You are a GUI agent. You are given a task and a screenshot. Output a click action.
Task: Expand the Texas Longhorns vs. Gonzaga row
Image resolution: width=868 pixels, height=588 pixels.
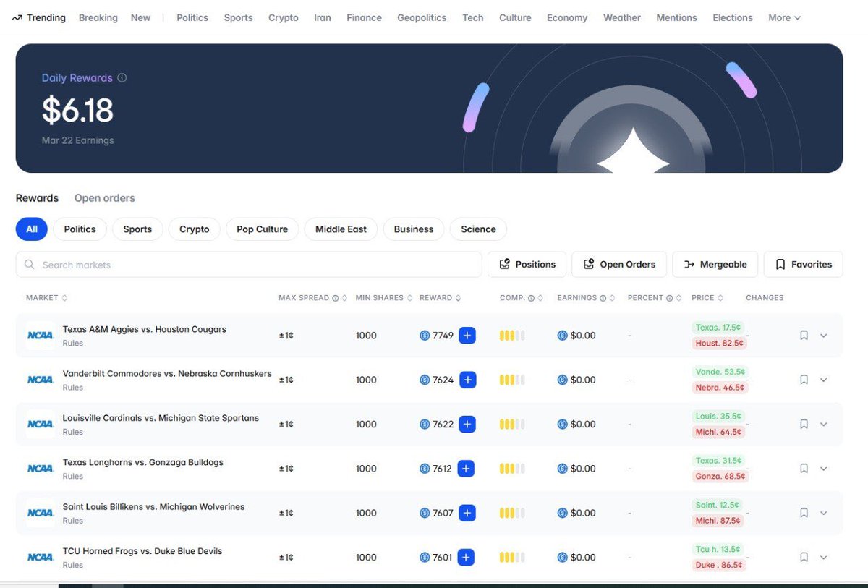(823, 469)
